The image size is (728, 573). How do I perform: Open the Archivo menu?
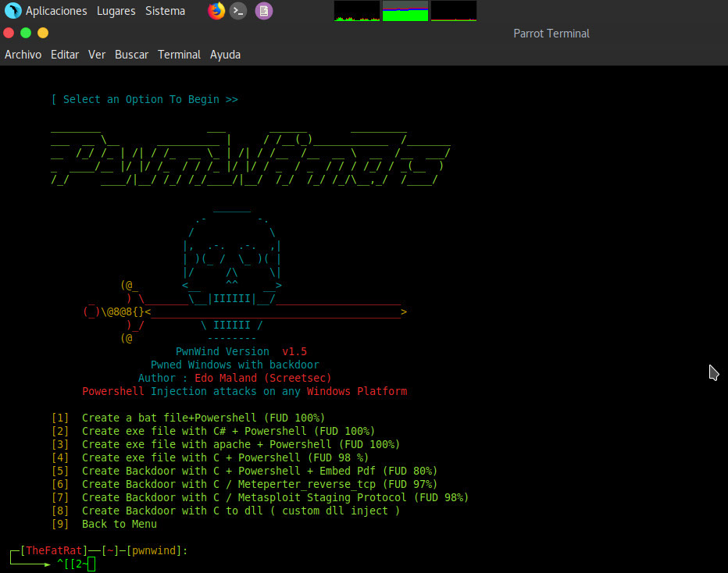[23, 55]
